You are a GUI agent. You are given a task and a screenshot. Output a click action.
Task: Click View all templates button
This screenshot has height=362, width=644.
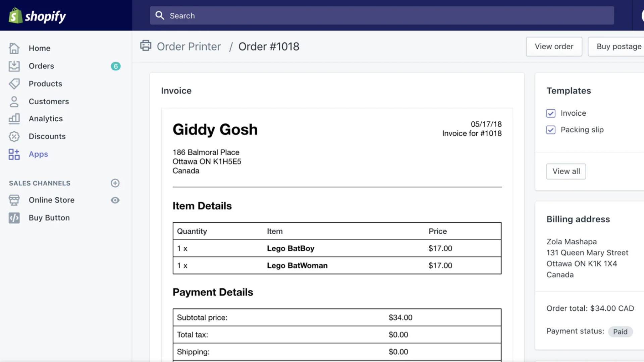coord(566,171)
